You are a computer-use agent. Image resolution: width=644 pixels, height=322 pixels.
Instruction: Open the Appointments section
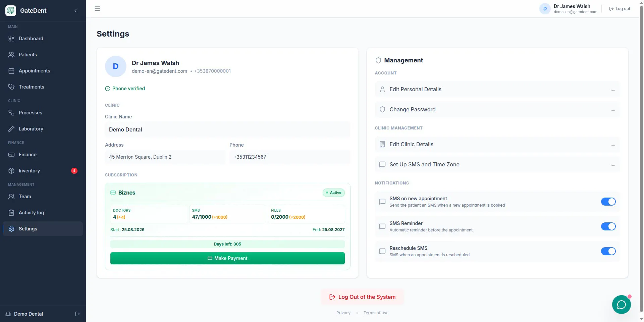click(43, 71)
